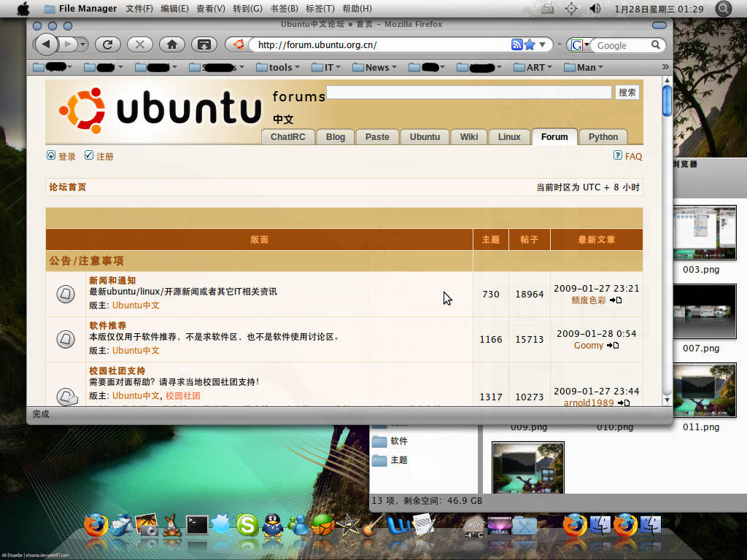Click the Ubuntu favicon in the address bar

(x=239, y=44)
